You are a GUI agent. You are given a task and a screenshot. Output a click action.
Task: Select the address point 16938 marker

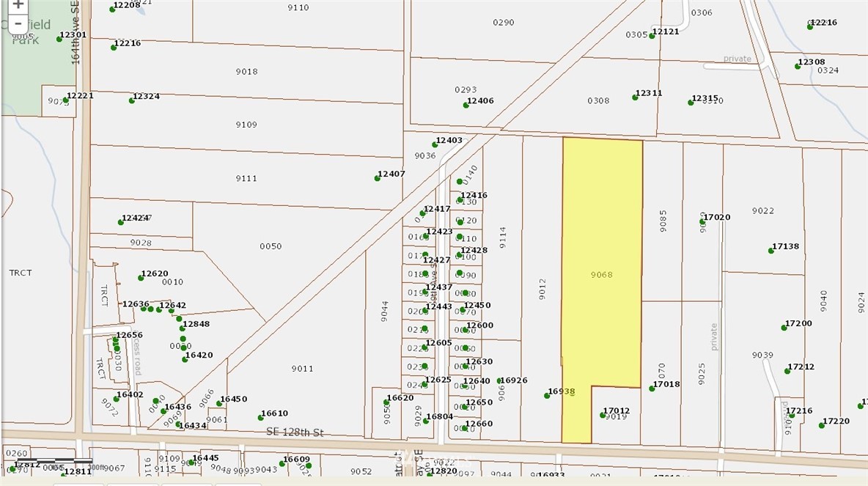547,396
